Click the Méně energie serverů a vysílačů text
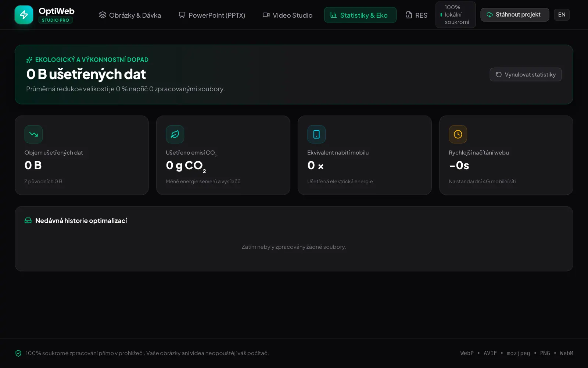This screenshot has width=588, height=368. [x=203, y=181]
